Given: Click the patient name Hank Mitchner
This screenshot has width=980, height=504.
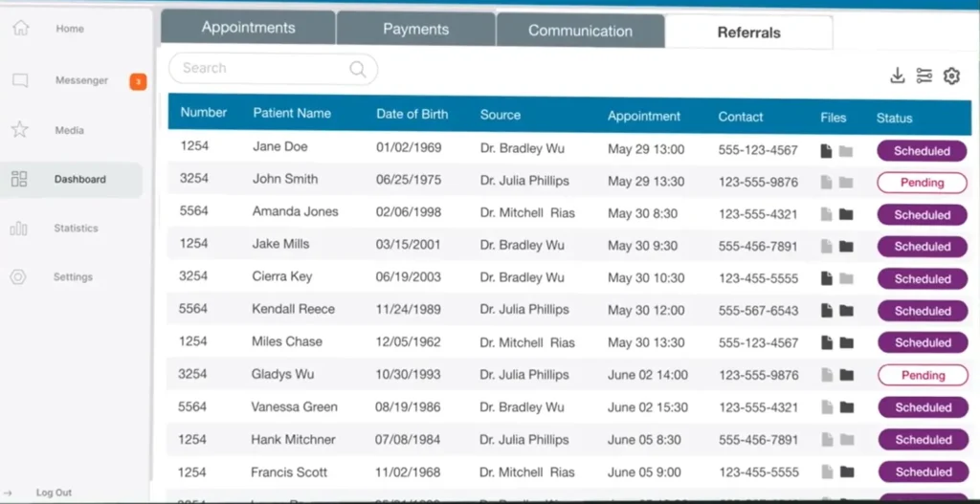Looking at the screenshot, I should tap(293, 440).
